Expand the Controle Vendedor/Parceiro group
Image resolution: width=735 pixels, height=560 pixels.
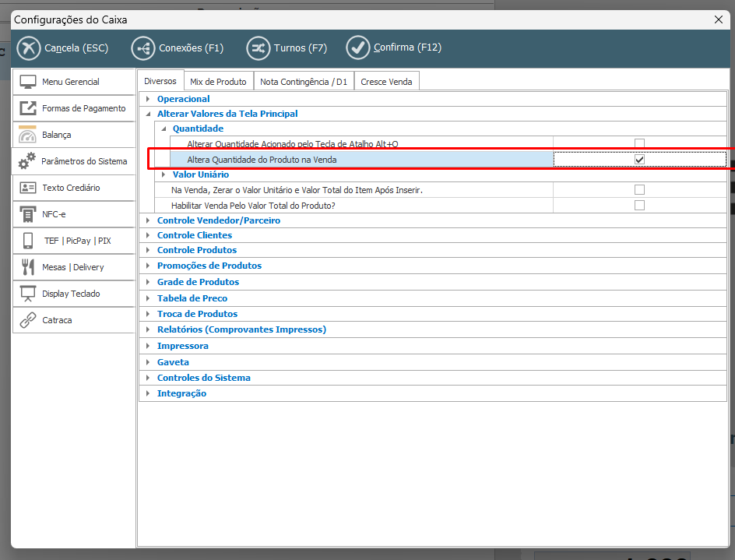[147, 220]
